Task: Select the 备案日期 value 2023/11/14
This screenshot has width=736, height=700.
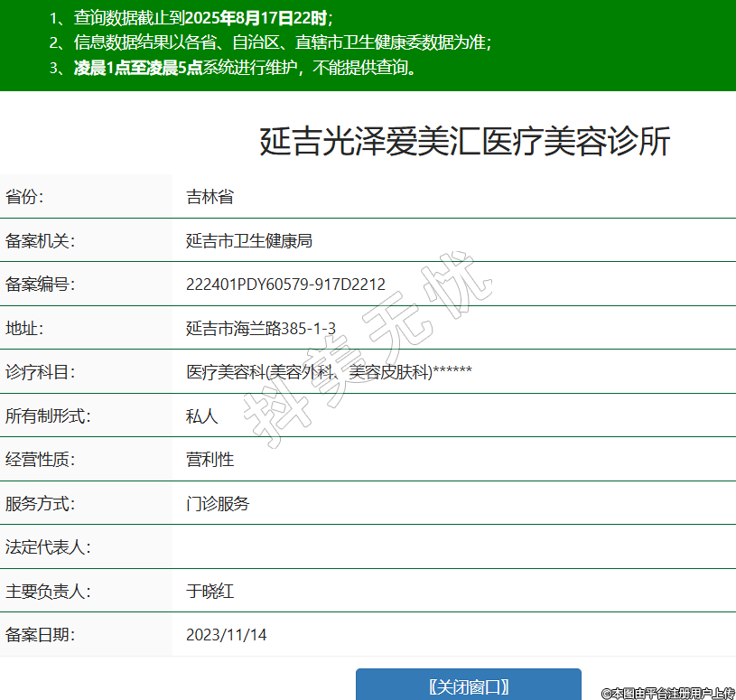Action: point(227,635)
